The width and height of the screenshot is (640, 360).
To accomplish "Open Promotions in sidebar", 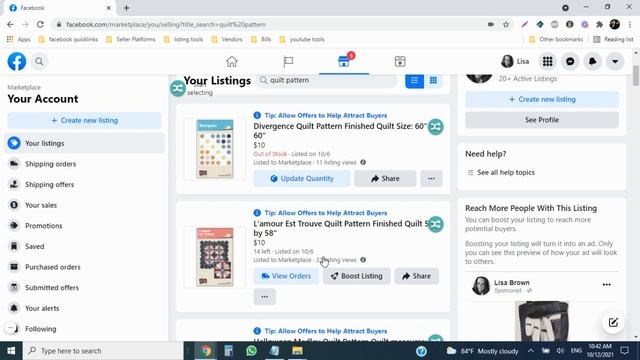I will 84,226.
